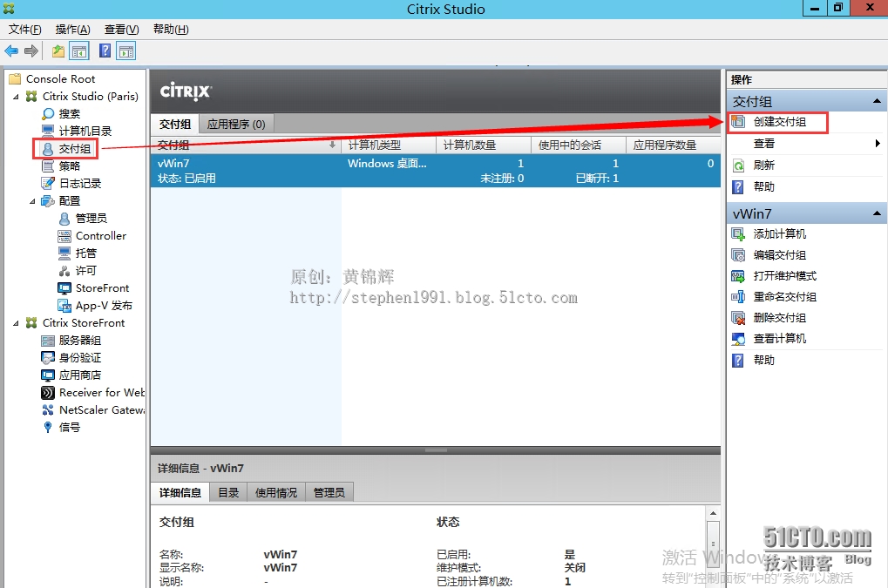Select the NetScaler Gateway tree item
The image size is (888, 588).
click(101, 410)
